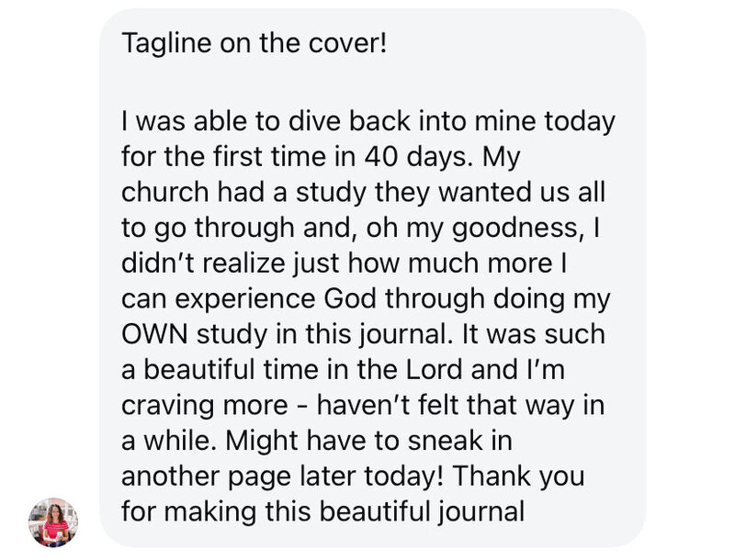The image size is (735, 560).
Task: Click the word 'church' starting the line
Action: coord(165,193)
